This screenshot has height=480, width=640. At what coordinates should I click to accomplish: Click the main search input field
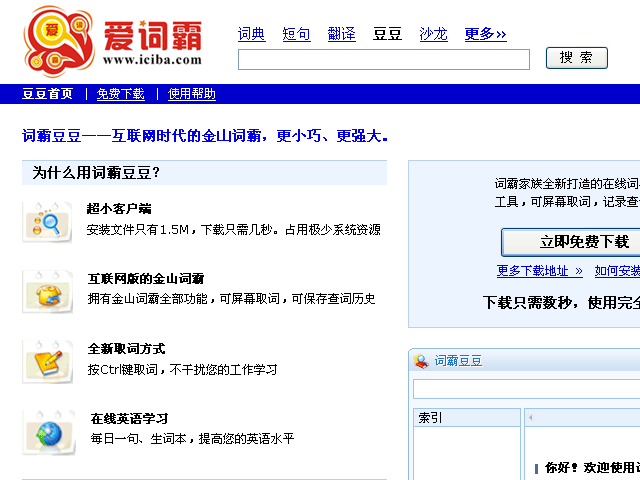(384, 60)
